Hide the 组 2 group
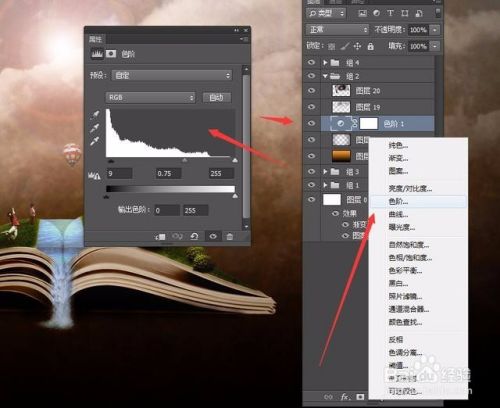500x408 pixels. tap(311, 76)
